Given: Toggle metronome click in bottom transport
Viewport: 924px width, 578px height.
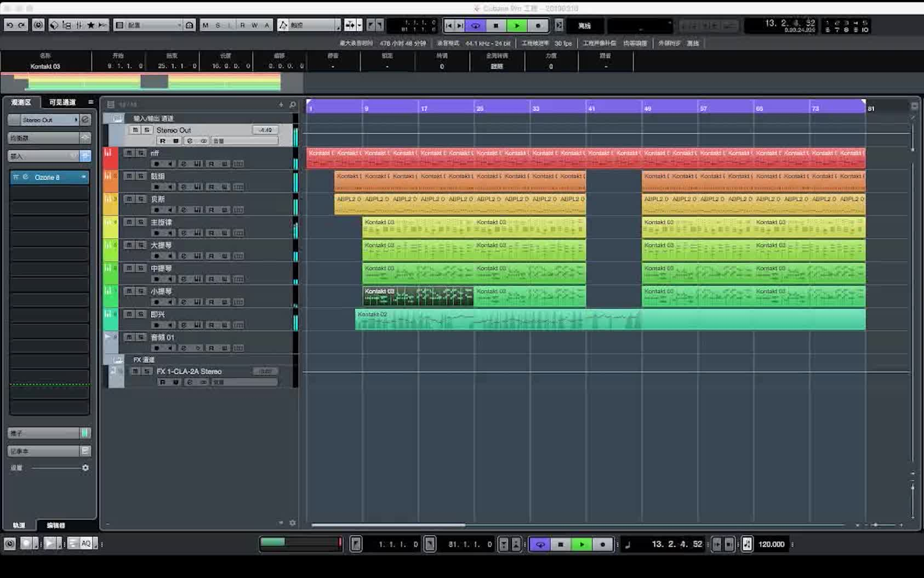Looking at the screenshot, I should (x=747, y=544).
